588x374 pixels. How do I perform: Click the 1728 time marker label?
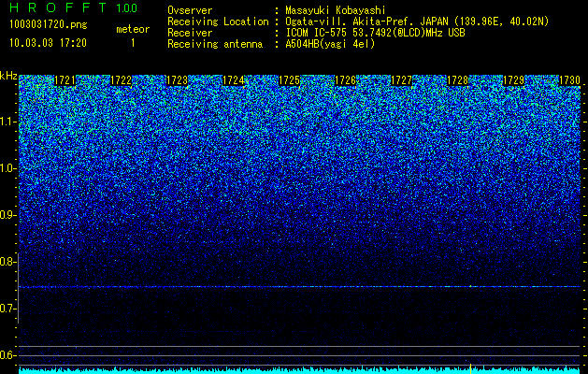pyautogui.click(x=458, y=80)
